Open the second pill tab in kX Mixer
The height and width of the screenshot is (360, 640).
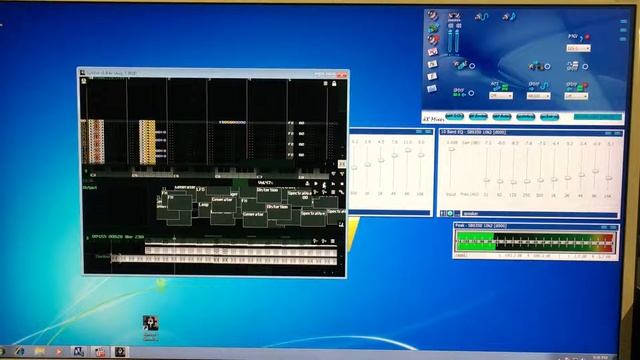click(x=478, y=117)
